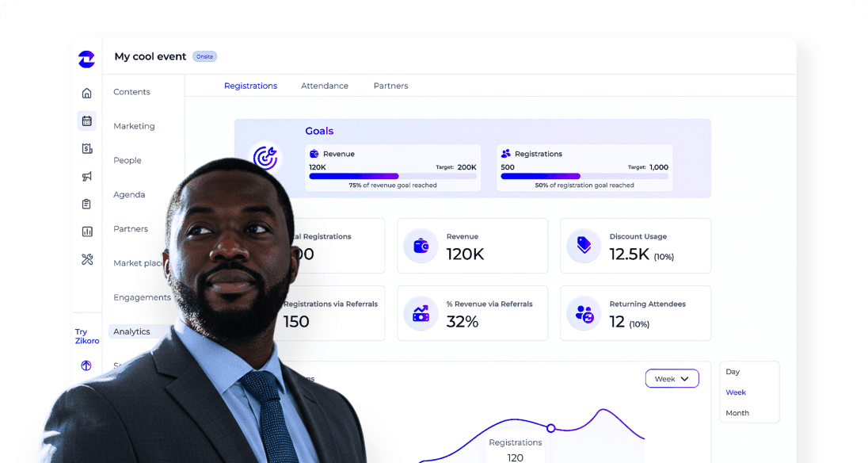Viewport: 868px width, 463px height.
Task: Click the Goals target icon
Action: [x=265, y=158]
